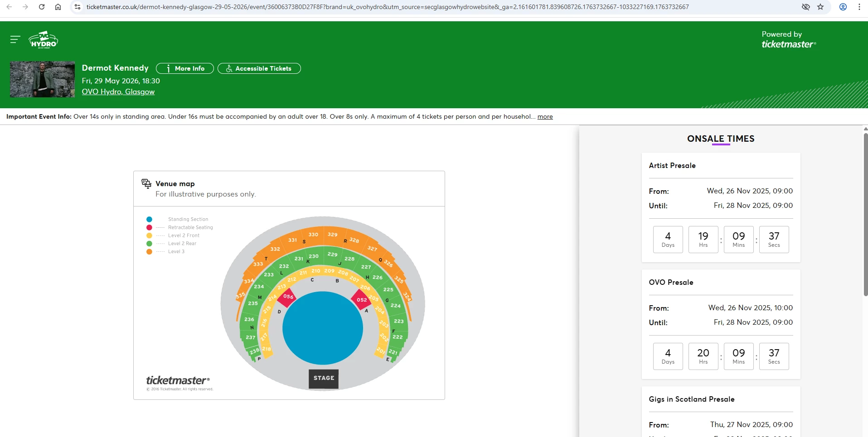Select red section 056 on map
The height and width of the screenshot is (437, 868).
point(288,297)
